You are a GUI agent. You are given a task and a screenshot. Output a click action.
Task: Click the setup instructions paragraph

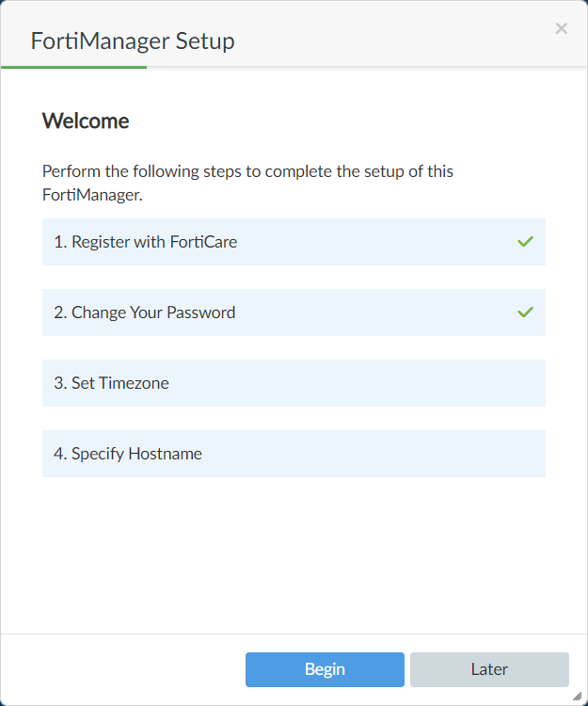coord(246,184)
